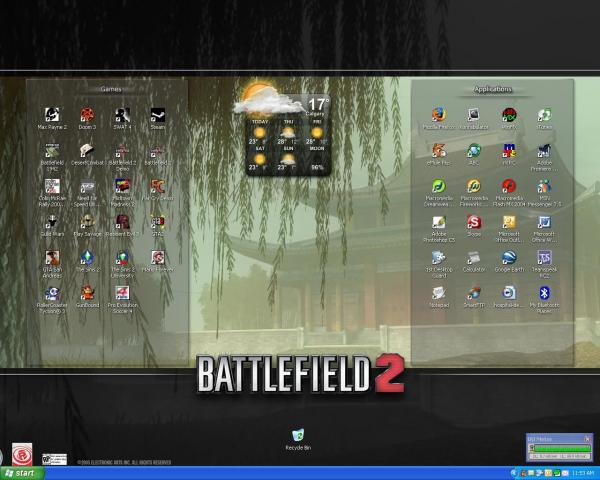600x480 pixels.
Task: Select the Google Earth icon
Action: (509, 258)
